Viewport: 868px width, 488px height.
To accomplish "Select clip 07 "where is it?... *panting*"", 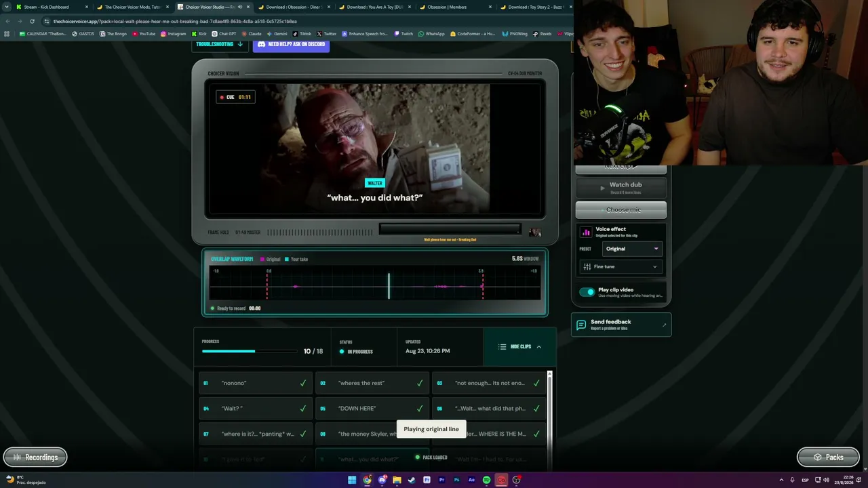I will [x=256, y=434].
